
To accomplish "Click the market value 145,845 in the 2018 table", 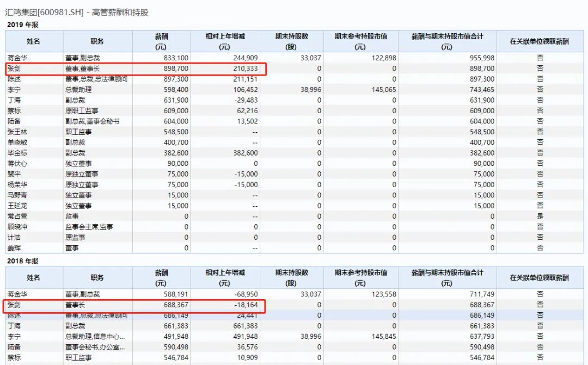I will pos(384,337).
